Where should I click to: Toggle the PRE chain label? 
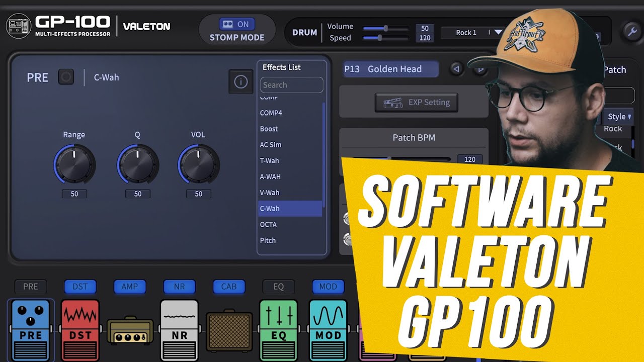31,287
